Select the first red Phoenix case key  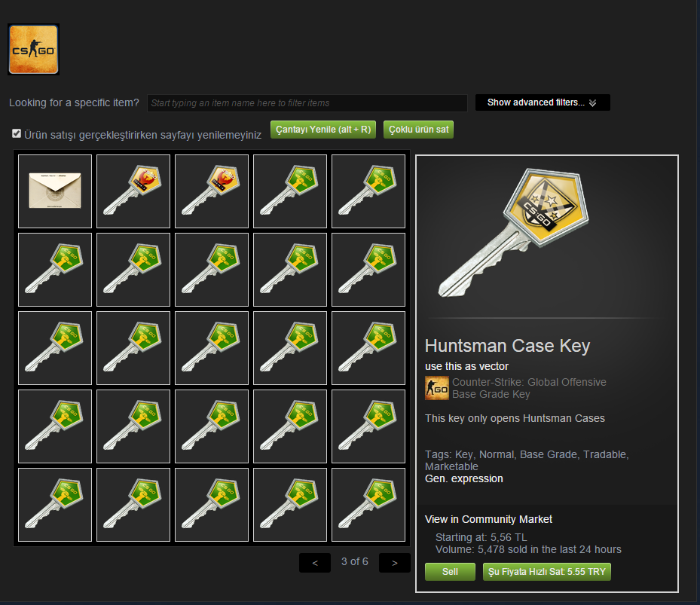[x=133, y=191]
